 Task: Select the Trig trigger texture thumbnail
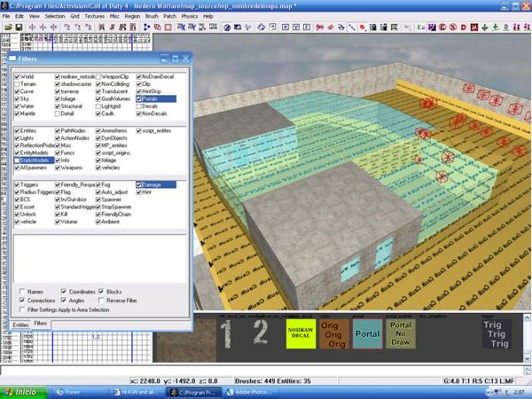[497, 333]
